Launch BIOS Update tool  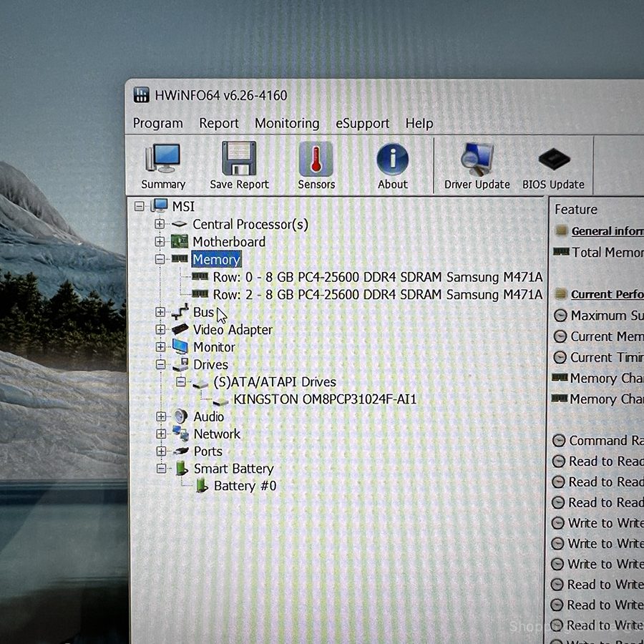click(x=553, y=166)
